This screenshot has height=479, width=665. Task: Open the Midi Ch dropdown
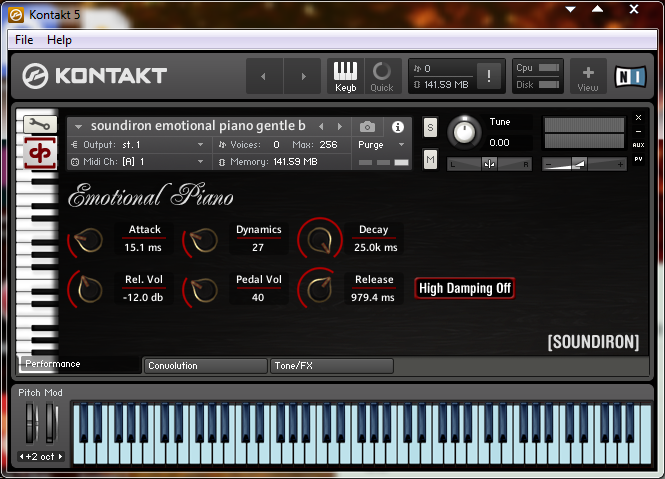click(137, 162)
